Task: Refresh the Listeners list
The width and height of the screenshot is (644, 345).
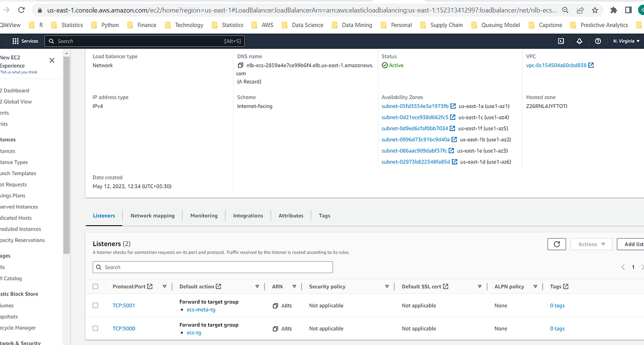Action: tap(557, 243)
